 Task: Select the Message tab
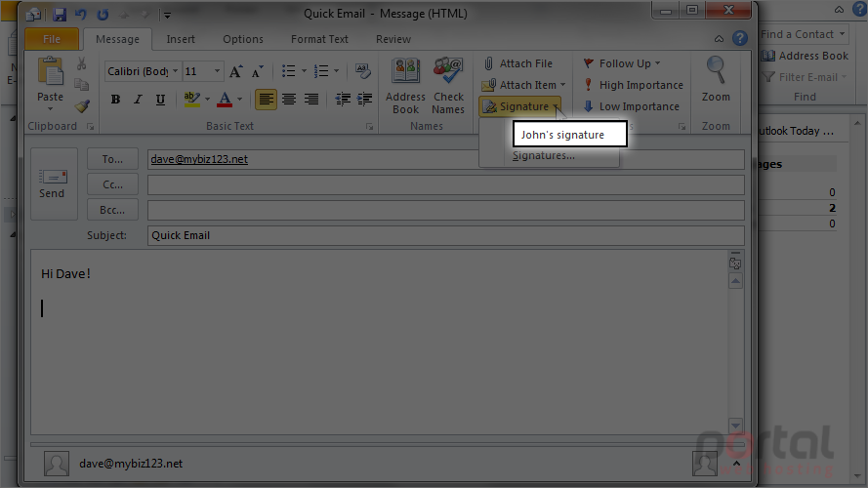click(x=117, y=39)
